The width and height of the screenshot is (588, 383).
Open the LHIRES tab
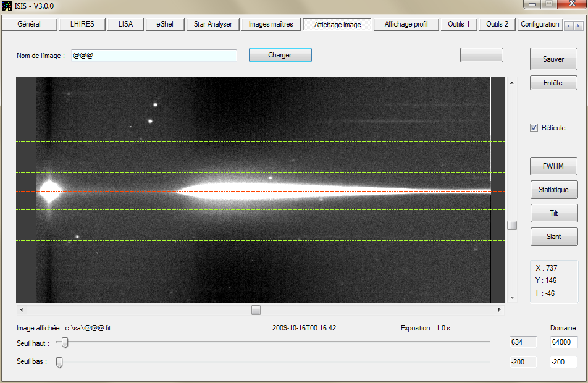point(82,24)
